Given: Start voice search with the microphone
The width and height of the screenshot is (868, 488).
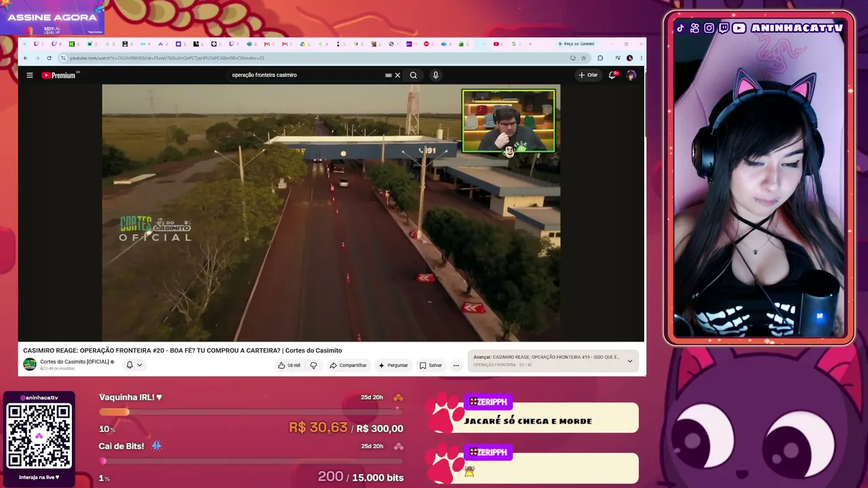Looking at the screenshot, I should [x=435, y=75].
